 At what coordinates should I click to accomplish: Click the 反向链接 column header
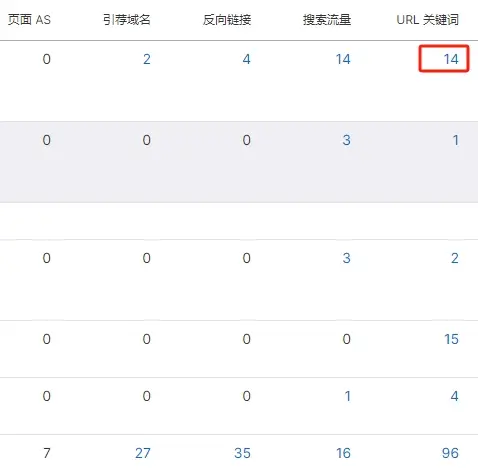[x=227, y=20]
